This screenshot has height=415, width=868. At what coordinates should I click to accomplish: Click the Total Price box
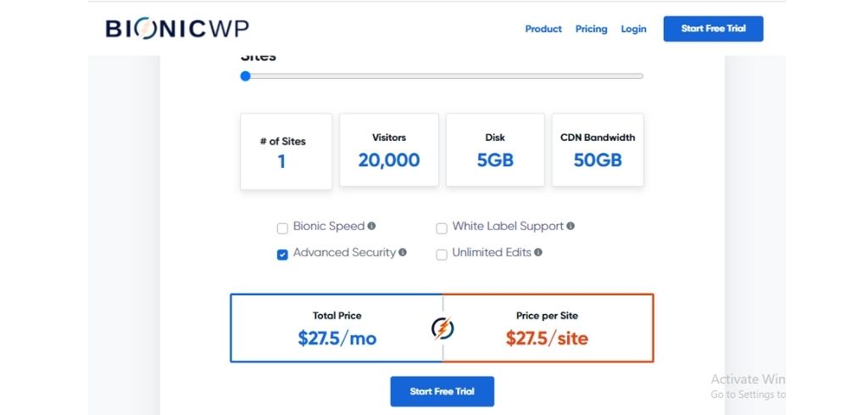coord(337,328)
